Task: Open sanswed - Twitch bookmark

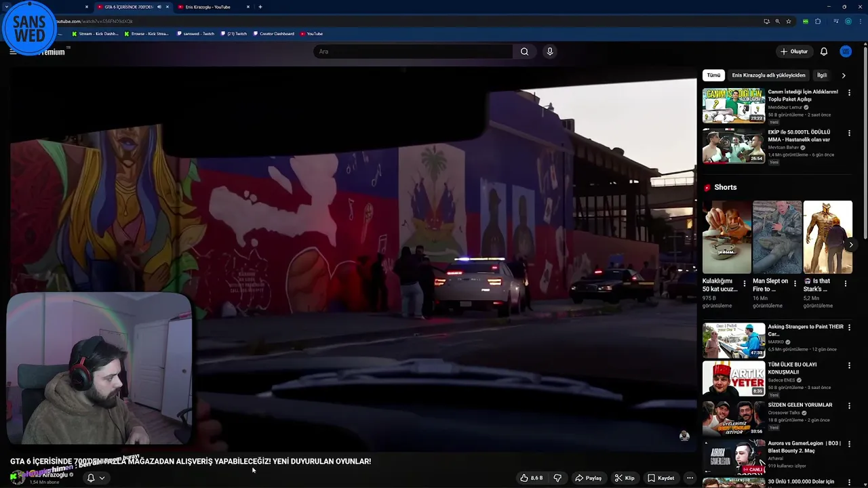Action: (195, 33)
